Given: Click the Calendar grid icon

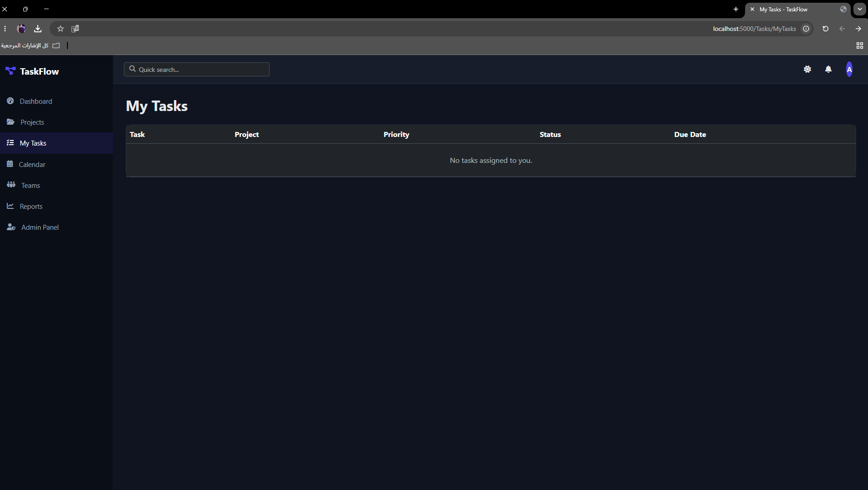Looking at the screenshot, I should [x=10, y=164].
